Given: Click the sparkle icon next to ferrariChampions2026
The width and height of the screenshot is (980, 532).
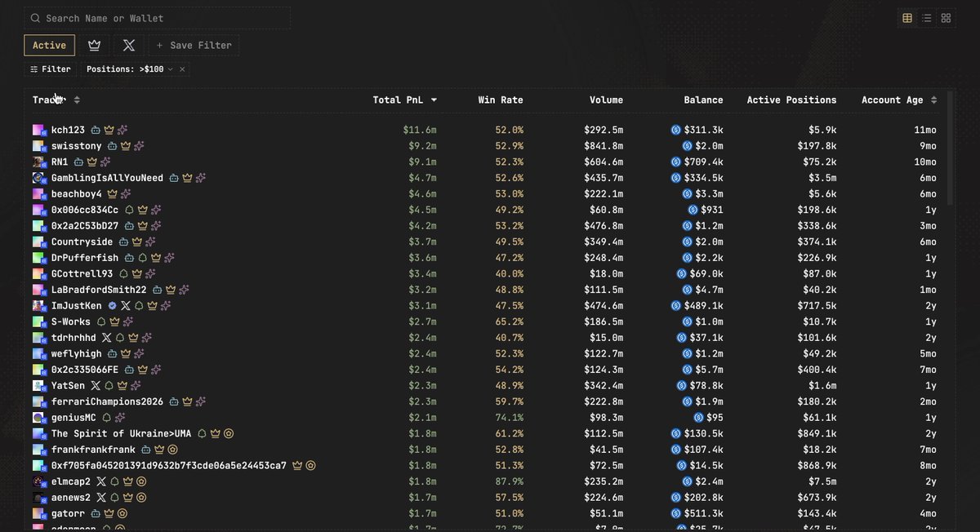Looking at the screenshot, I should [200, 401].
